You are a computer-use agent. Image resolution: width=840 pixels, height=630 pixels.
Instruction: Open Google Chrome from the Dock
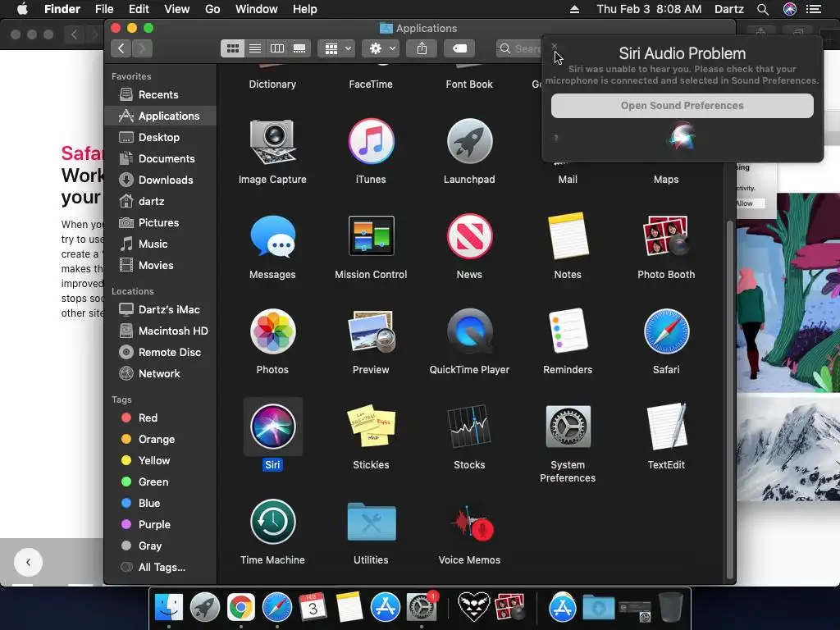241,608
